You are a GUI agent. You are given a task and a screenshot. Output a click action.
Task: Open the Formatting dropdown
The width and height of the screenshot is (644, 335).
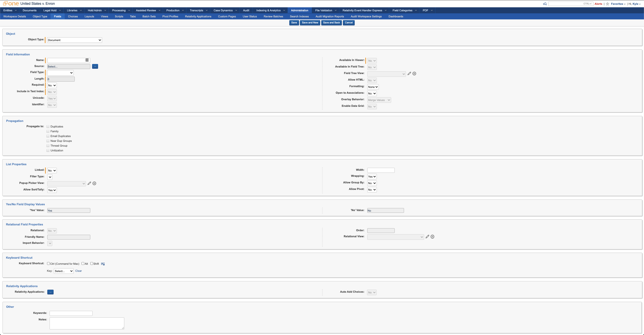click(x=373, y=87)
